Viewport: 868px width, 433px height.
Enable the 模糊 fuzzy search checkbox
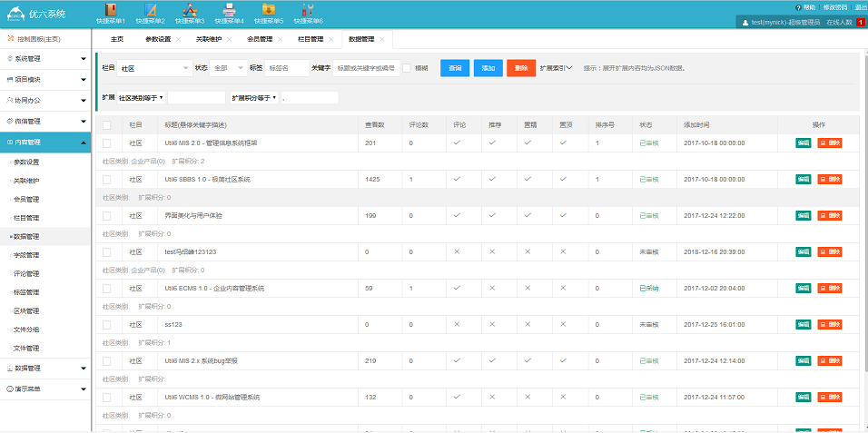pos(407,68)
